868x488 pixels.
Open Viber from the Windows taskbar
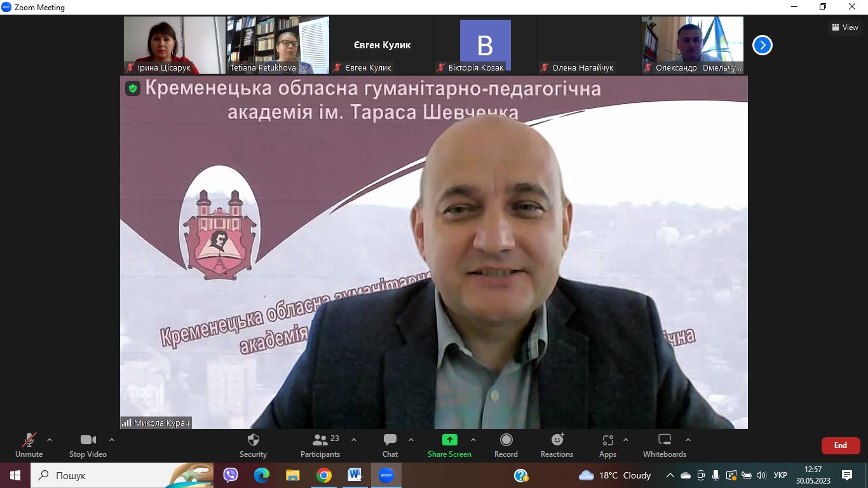230,475
